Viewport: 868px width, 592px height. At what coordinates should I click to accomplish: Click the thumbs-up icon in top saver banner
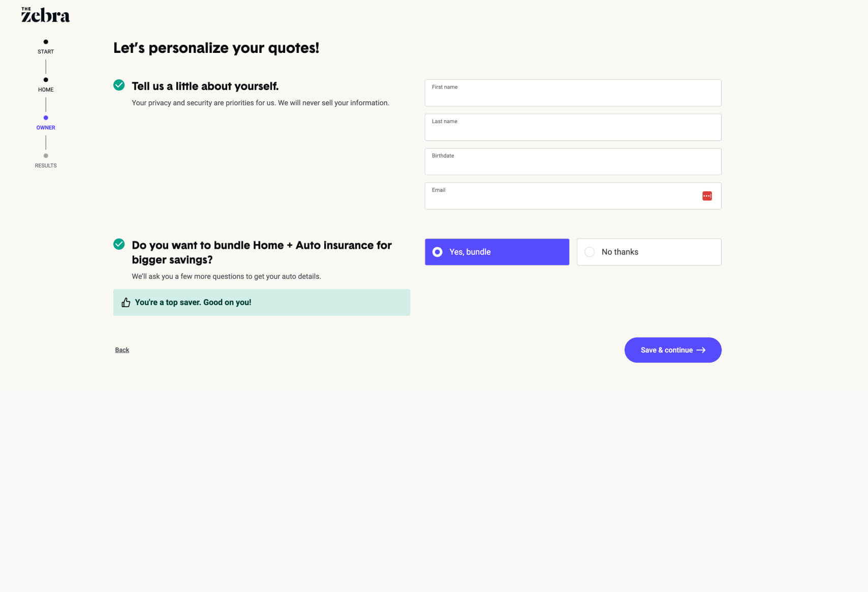pos(126,303)
